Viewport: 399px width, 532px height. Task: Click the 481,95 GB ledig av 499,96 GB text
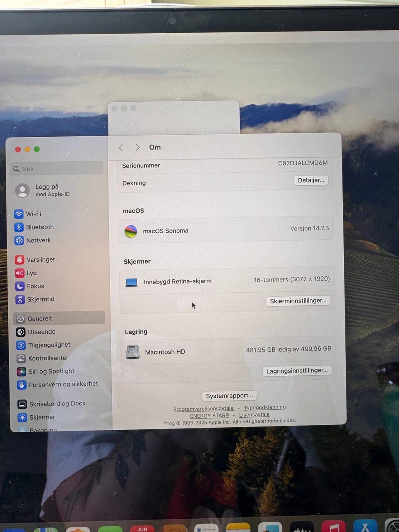288,349
